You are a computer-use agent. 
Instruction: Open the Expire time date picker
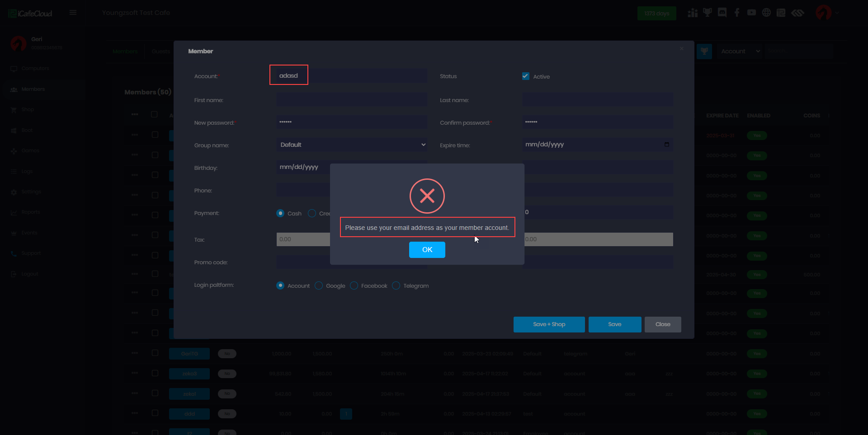tap(666, 145)
